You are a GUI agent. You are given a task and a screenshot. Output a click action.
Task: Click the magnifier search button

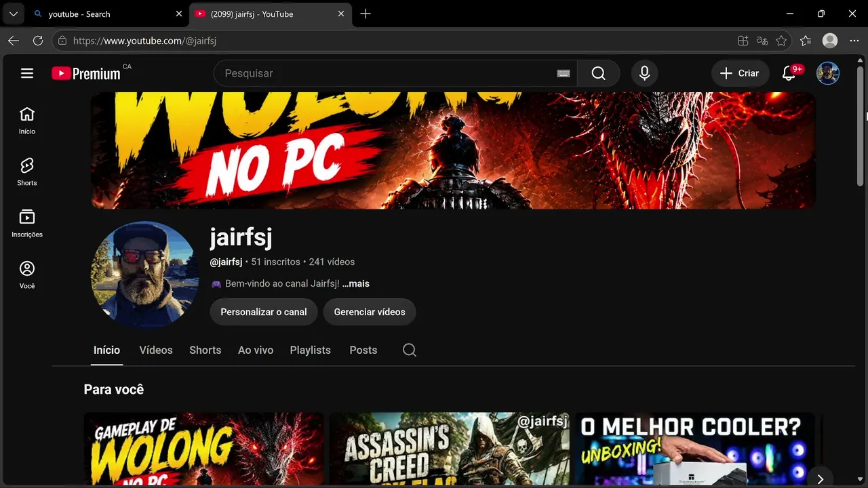point(598,73)
